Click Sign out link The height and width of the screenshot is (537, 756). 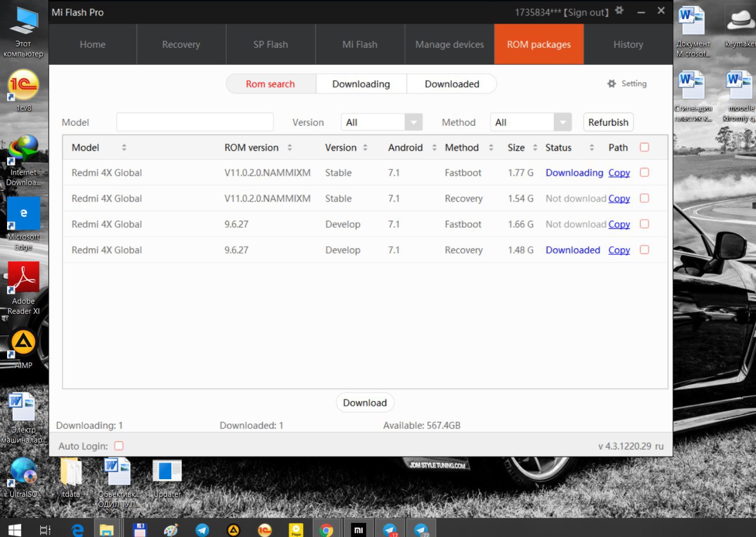coord(585,12)
